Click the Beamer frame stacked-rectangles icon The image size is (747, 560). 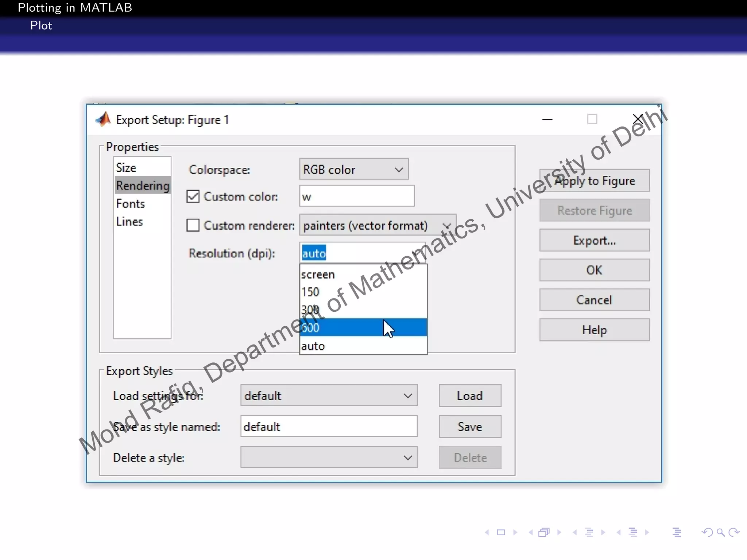(x=544, y=533)
